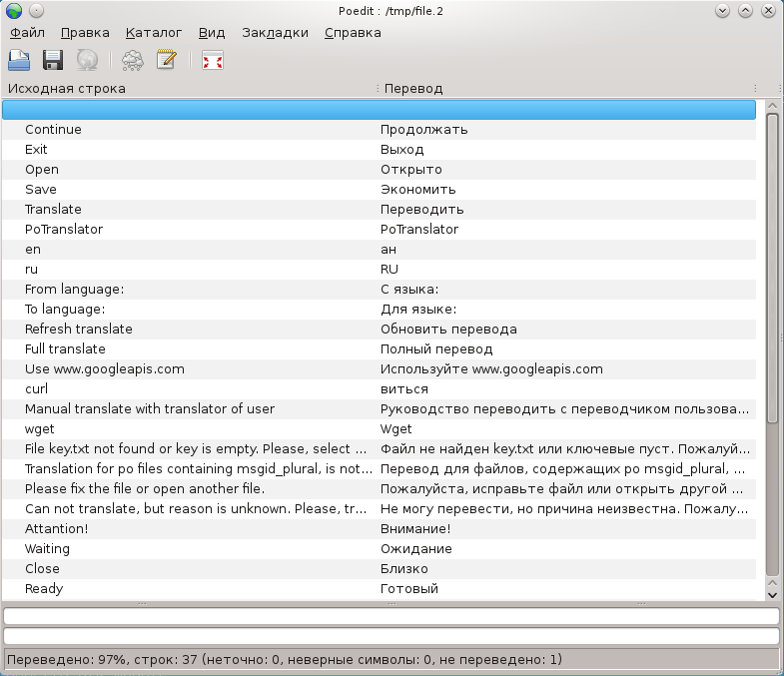Click the scrollbar up arrow
This screenshot has height=676, width=784.
click(x=772, y=105)
